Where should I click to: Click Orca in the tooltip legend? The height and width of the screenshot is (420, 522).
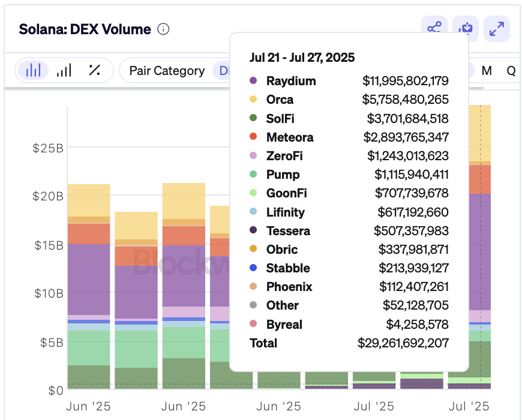point(280,100)
